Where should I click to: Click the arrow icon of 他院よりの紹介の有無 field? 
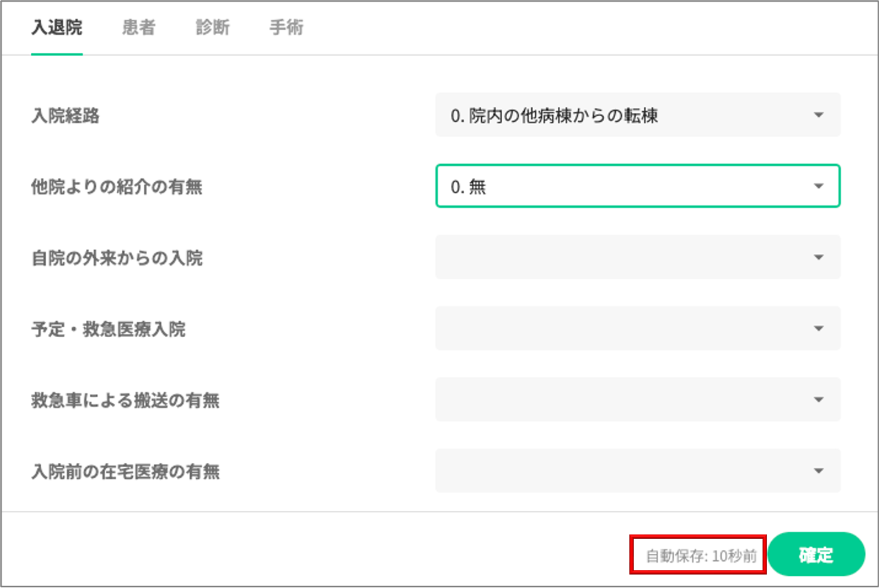[818, 186]
